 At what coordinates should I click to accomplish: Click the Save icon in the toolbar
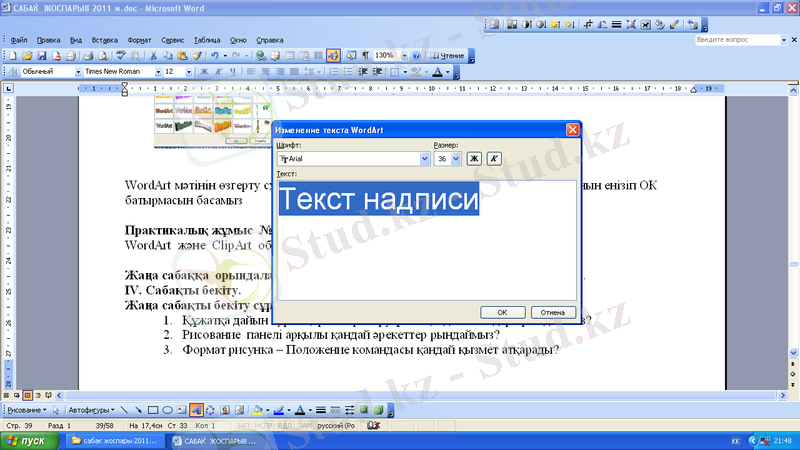42,55
